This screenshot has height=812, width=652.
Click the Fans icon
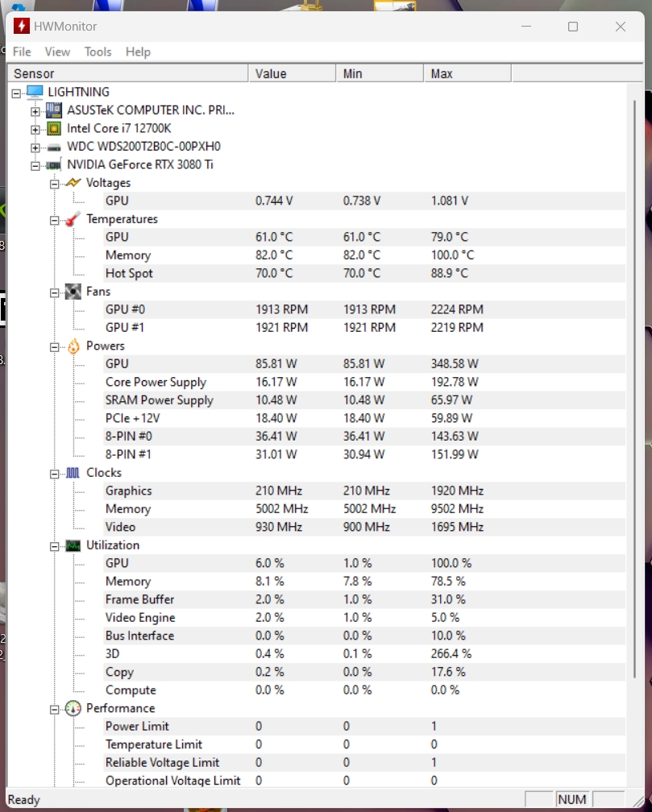tap(73, 292)
